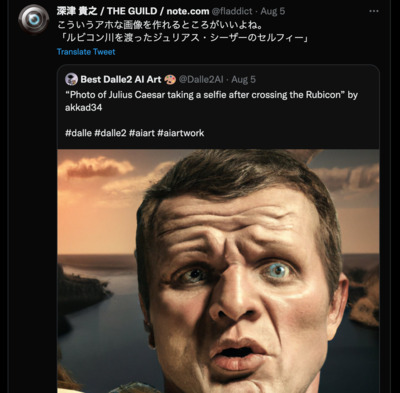
Task: Click the Best Dalle2 AI Art avatar icon
Action: point(71,79)
